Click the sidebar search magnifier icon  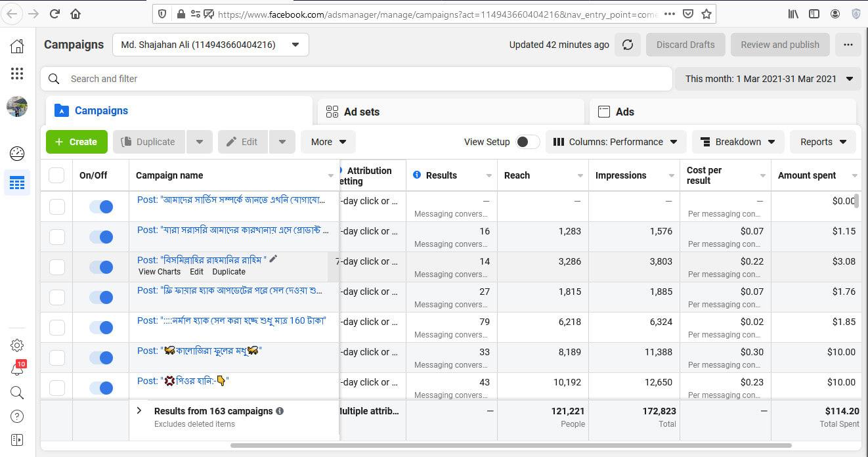tap(17, 393)
